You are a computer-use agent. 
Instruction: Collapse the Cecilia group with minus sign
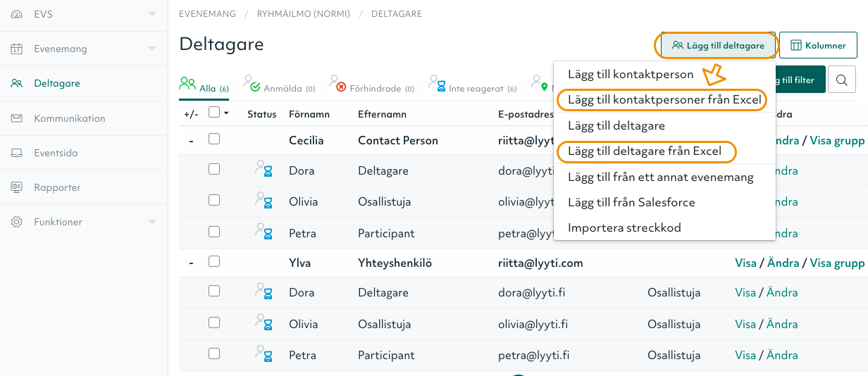pyautogui.click(x=191, y=141)
